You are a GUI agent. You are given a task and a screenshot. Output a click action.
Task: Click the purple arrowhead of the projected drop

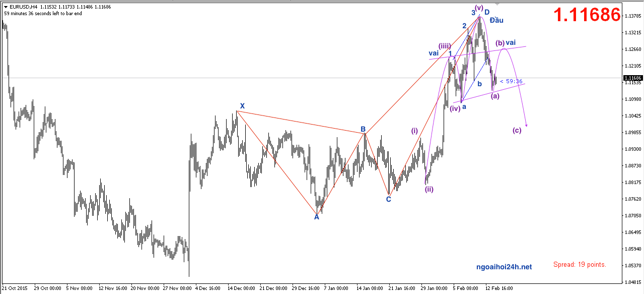click(x=526, y=125)
